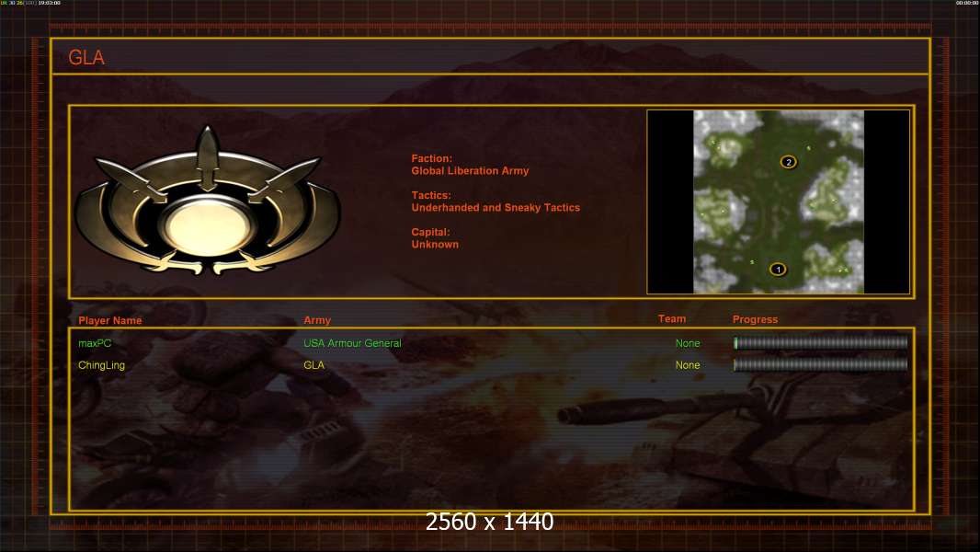Select start position 1 on the minimap
Viewport: 980px width, 552px height.
point(778,270)
